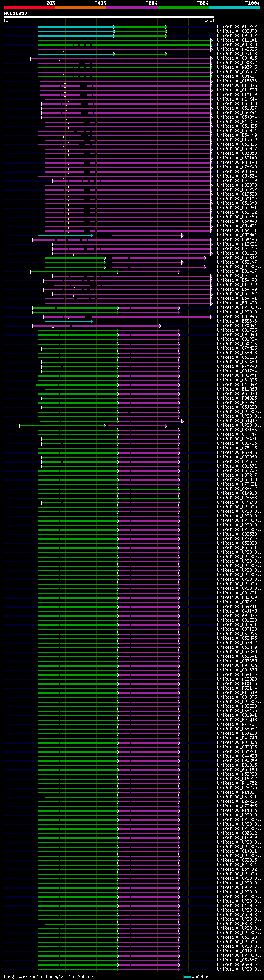Select the UniRef100_A3QQP8 label

tap(237, 185)
